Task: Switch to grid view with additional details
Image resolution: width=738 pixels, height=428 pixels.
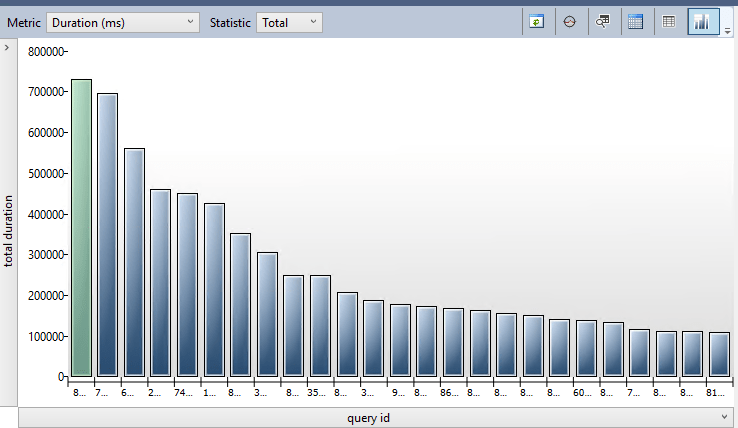Action: 635,21
